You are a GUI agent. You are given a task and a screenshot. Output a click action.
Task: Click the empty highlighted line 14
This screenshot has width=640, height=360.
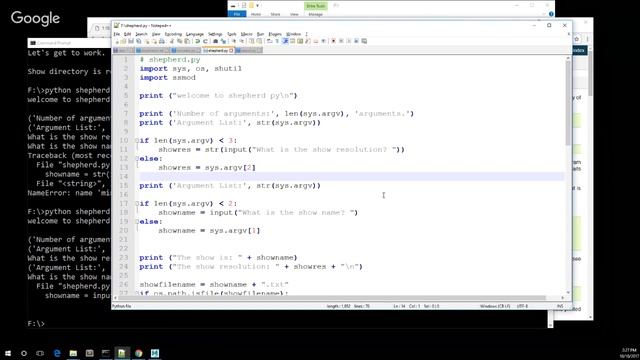[352, 176]
